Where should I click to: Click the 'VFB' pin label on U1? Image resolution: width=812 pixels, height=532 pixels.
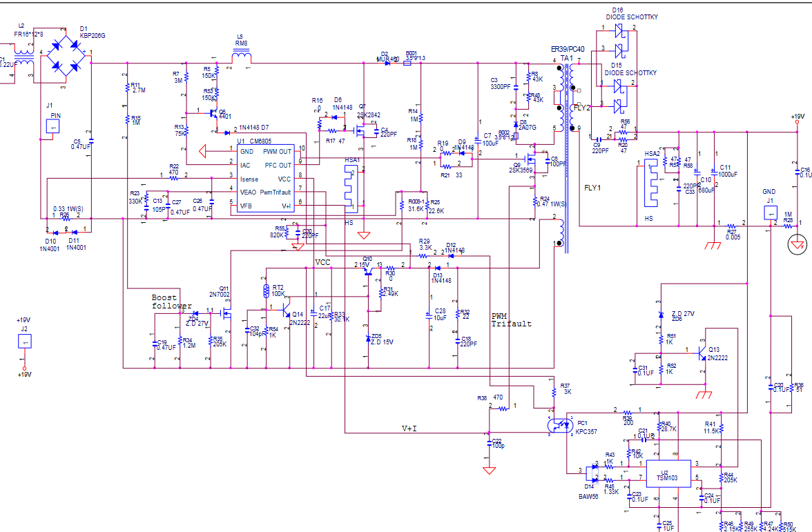pyautogui.click(x=246, y=206)
